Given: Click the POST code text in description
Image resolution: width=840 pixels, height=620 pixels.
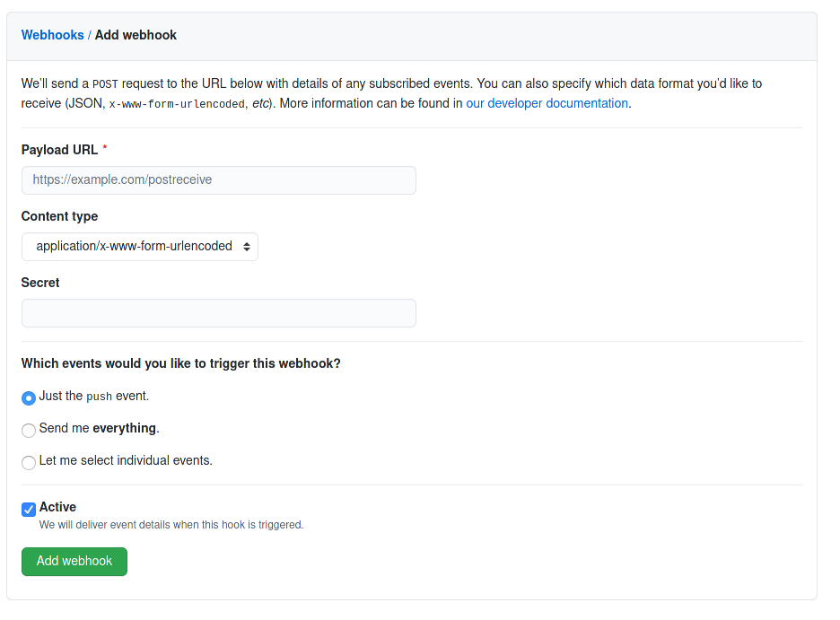Looking at the screenshot, I should [x=105, y=84].
